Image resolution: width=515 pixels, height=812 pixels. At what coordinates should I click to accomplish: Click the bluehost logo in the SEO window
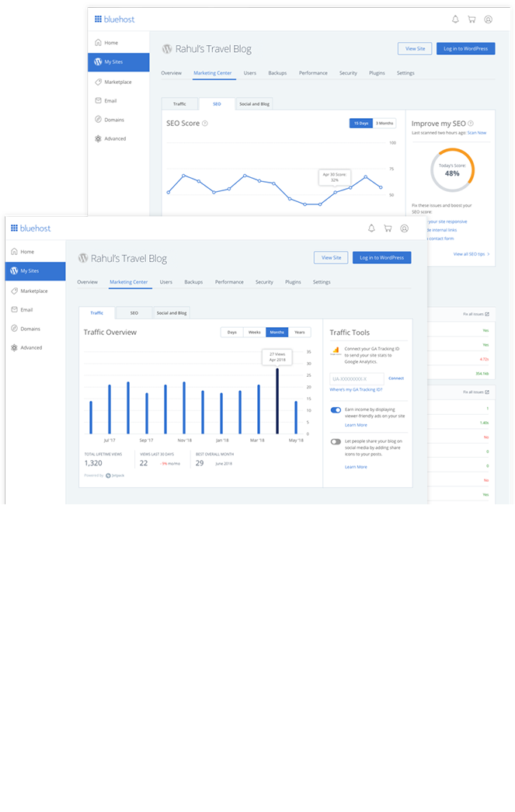[x=114, y=19]
